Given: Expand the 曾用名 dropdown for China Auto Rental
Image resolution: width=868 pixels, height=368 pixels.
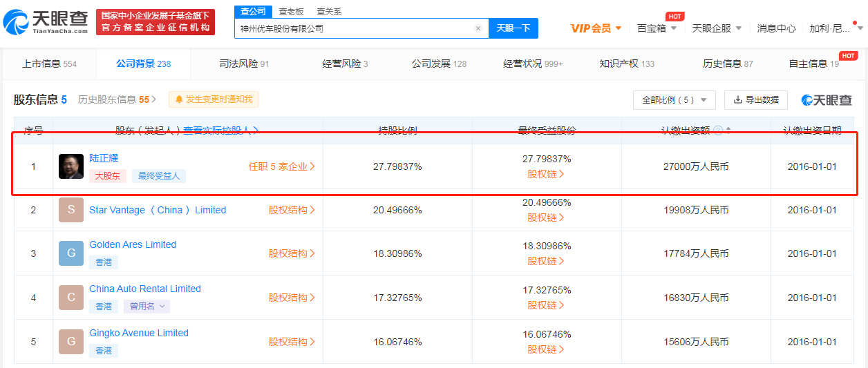Looking at the screenshot, I should [147, 307].
